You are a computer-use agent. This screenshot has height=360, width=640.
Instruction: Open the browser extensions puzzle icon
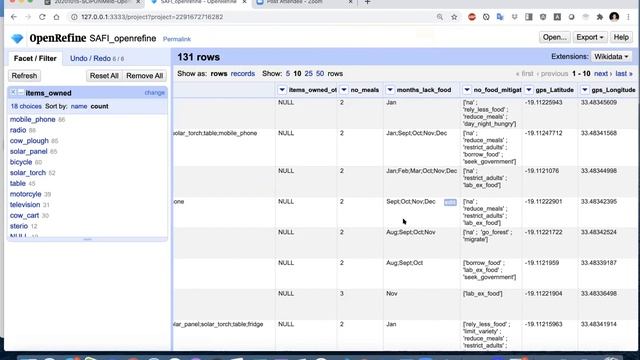(600, 17)
